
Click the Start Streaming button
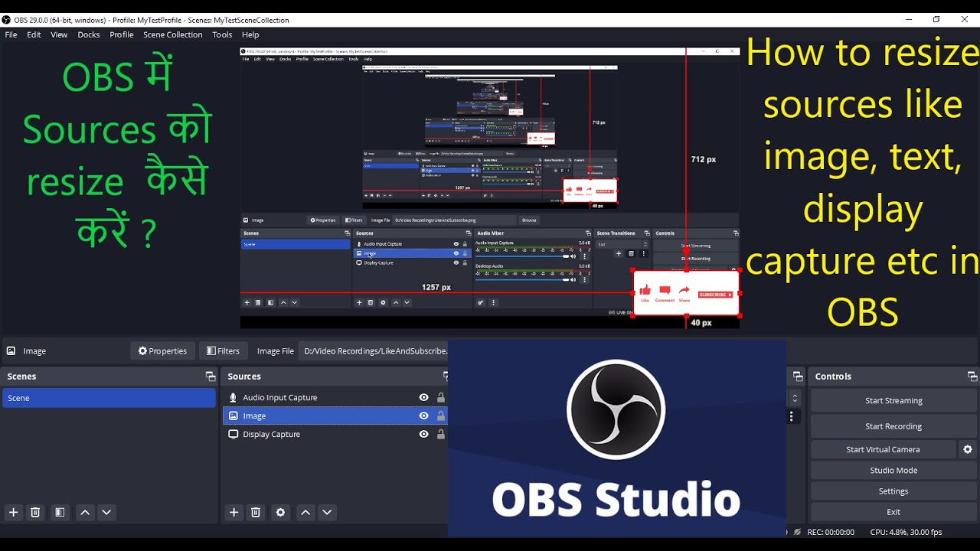[x=893, y=400]
